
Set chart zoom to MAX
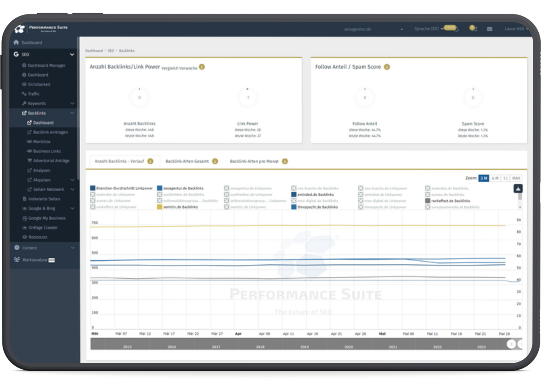[x=516, y=178]
